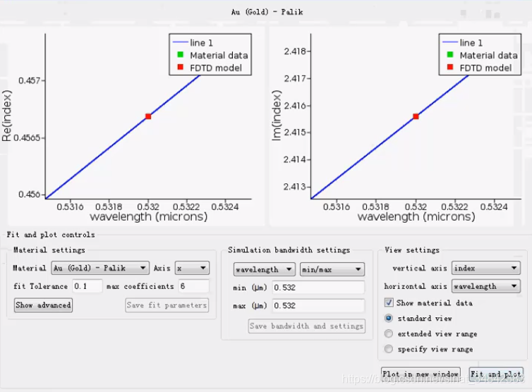Open the Material dropdown showing Au (Gold) - Palik
Image resolution: width=532 pixels, height=392 pixels.
click(100, 268)
